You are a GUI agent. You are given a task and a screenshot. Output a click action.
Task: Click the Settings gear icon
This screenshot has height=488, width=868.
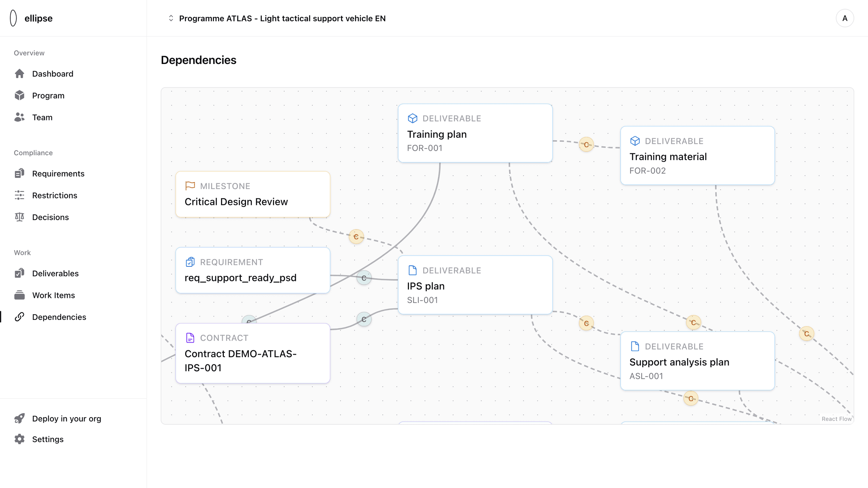tap(20, 439)
